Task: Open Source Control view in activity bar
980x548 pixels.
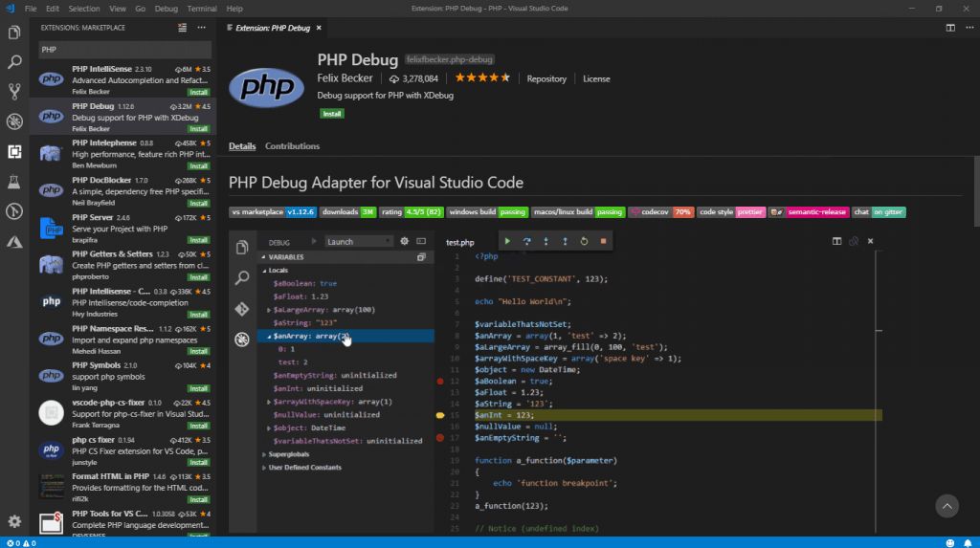Action: [14, 91]
